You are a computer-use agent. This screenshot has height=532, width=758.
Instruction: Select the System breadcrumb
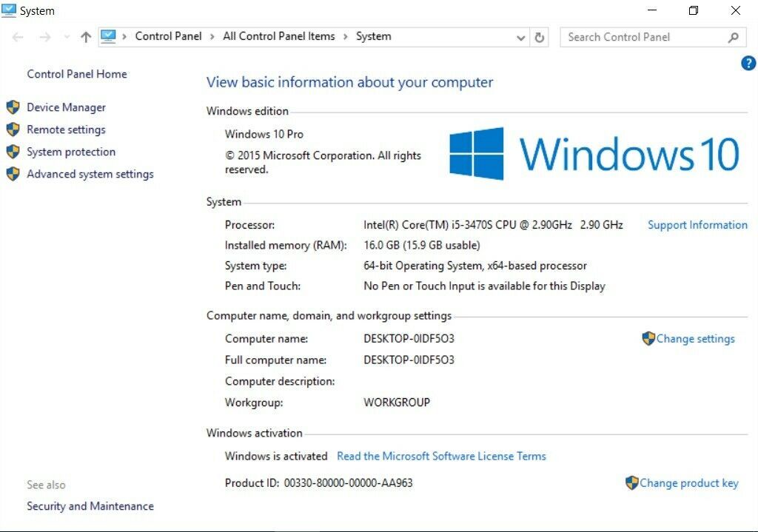[x=374, y=36]
